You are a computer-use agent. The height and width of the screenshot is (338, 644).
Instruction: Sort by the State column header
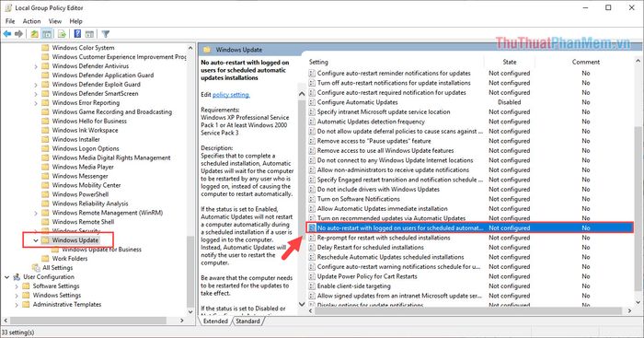510,62
